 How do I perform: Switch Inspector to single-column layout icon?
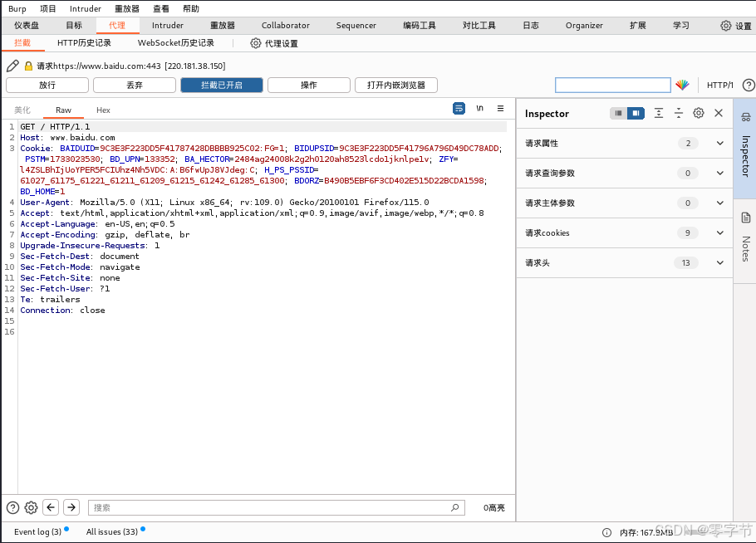pos(618,113)
